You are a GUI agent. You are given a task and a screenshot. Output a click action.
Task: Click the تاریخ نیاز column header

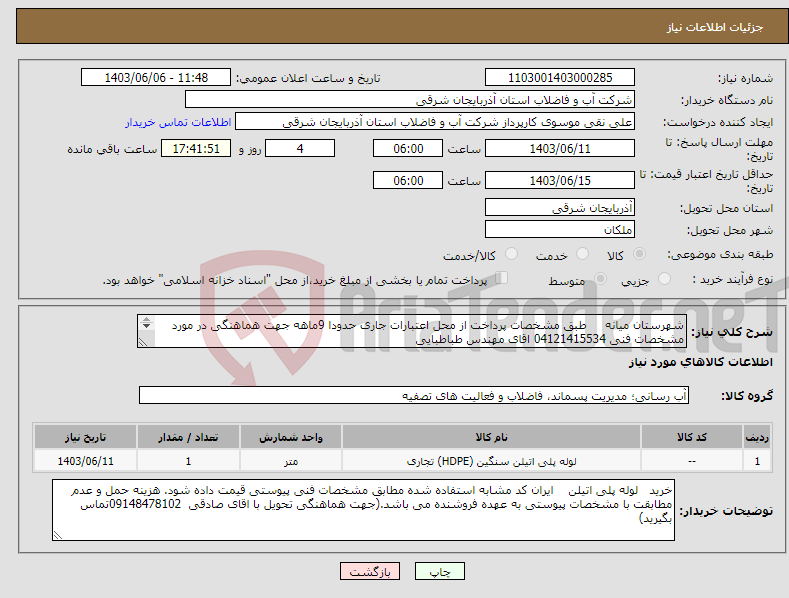[x=86, y=437]
